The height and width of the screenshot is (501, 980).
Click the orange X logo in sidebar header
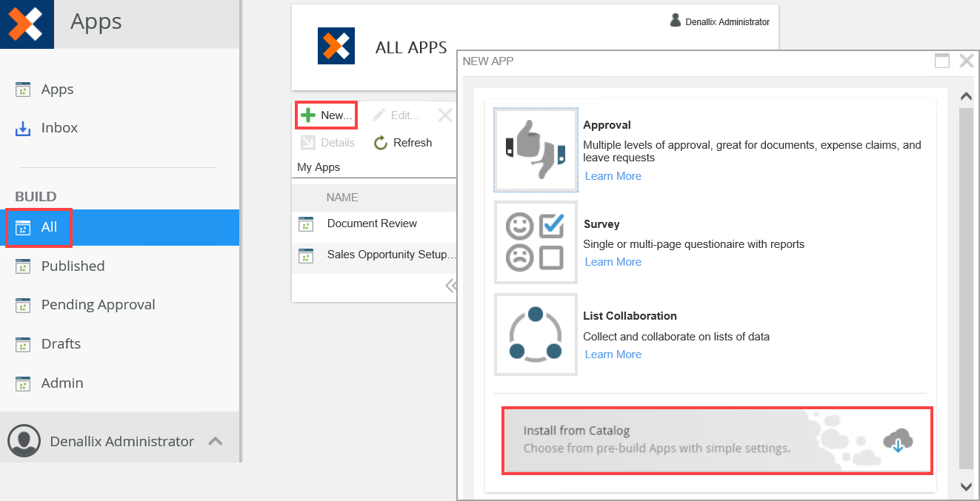[x=27, y=24]
